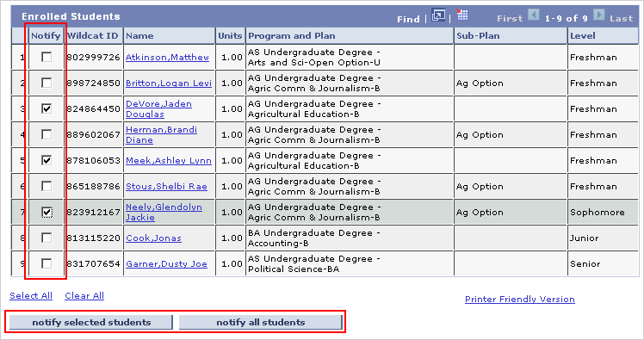Open DeVore,Jaden Douglas student link
This screenshot has height=340, width=644.
(x=158, y=108)
